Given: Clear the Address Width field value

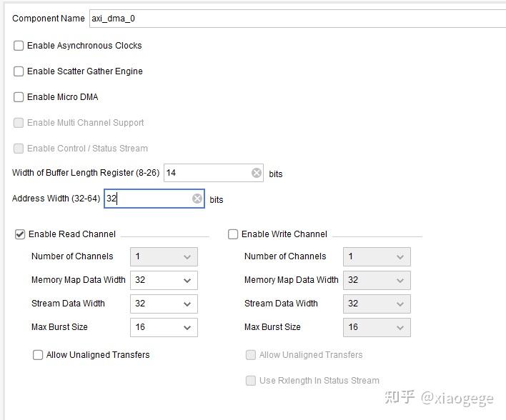Looking at the screenshot, I should click(197, 199).
